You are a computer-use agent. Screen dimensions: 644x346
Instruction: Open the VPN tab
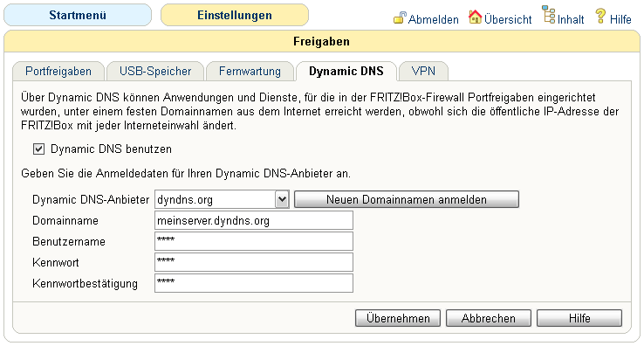pyautogui.click(x=423, y=71)
